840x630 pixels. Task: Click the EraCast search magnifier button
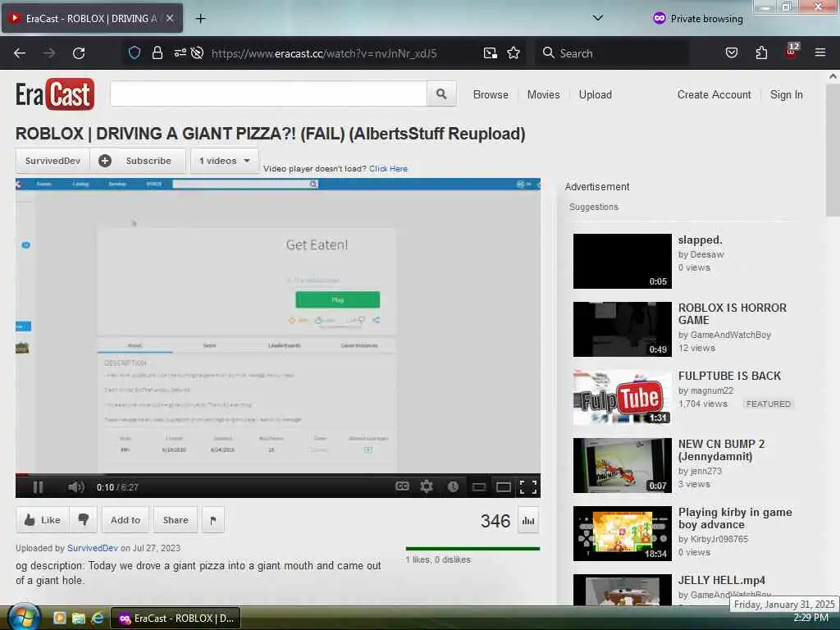pyautogui.click(x=441, y=94)
